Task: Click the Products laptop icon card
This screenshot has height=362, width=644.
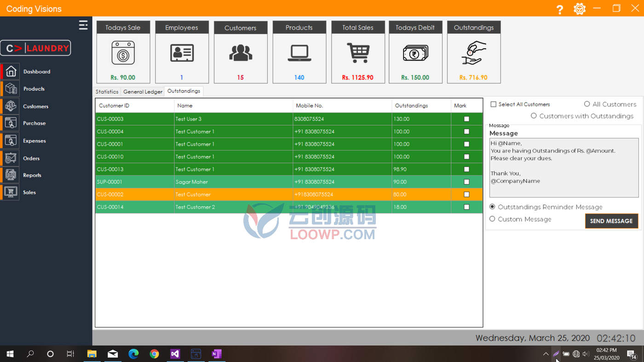Action: [x=299, y=53]
